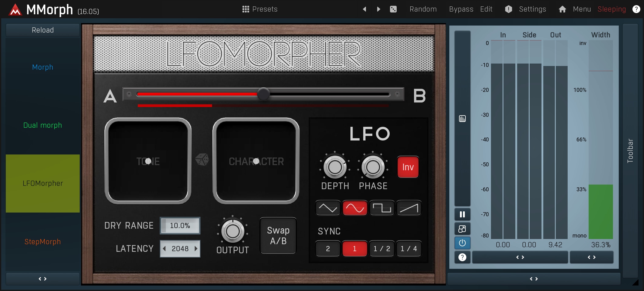Toggle the LFO Inv button

pos(408,167)
